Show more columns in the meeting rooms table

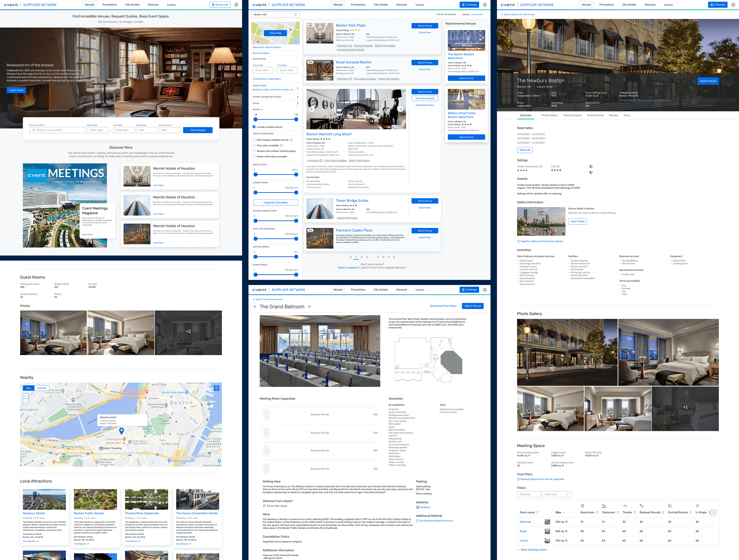coord(713,512)
